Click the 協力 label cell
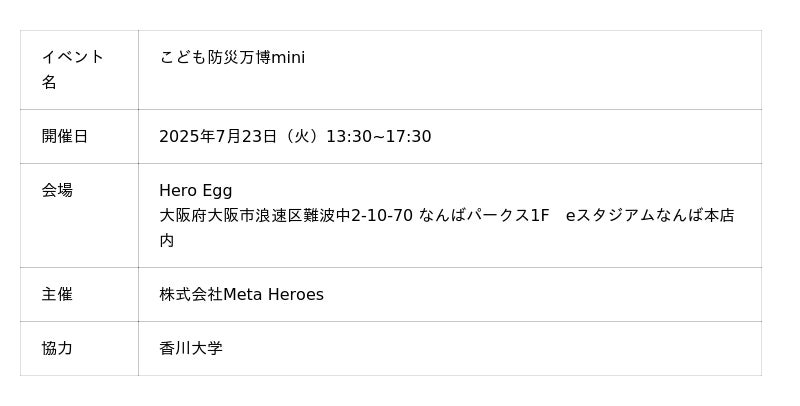Screen dimensions: 800x406 click(x=79, y=349)
